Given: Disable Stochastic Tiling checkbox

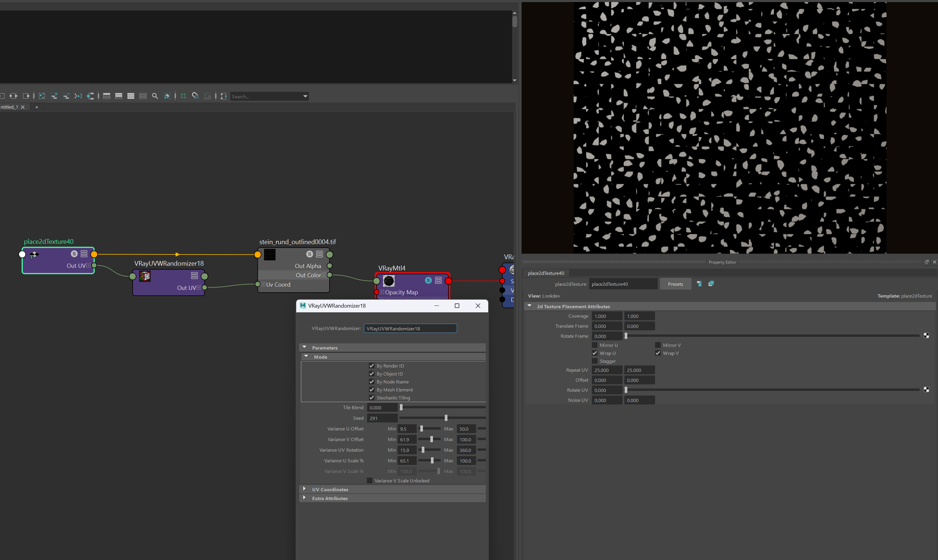Looking at the screenshot, I should click(x=372, y=397).
